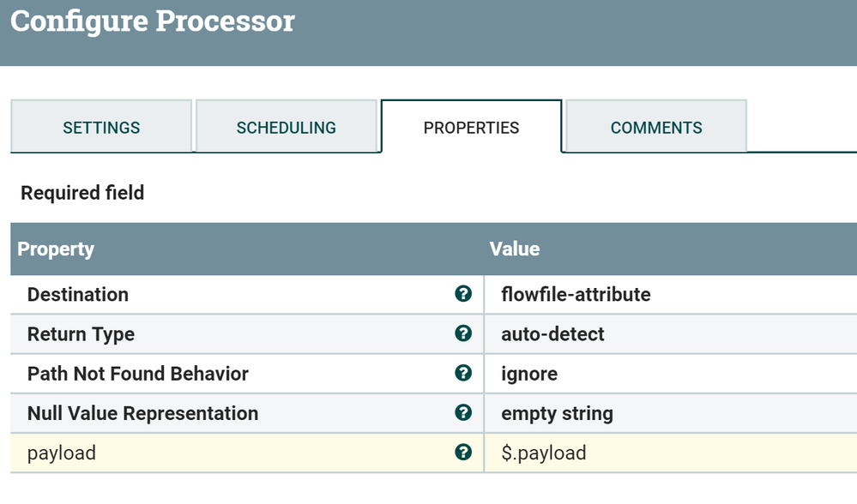Viewport: 857px width, 504px height.
Task: Show help for Path Not Found Behavior
Action: pyautogui.click(x=463, y=373)
